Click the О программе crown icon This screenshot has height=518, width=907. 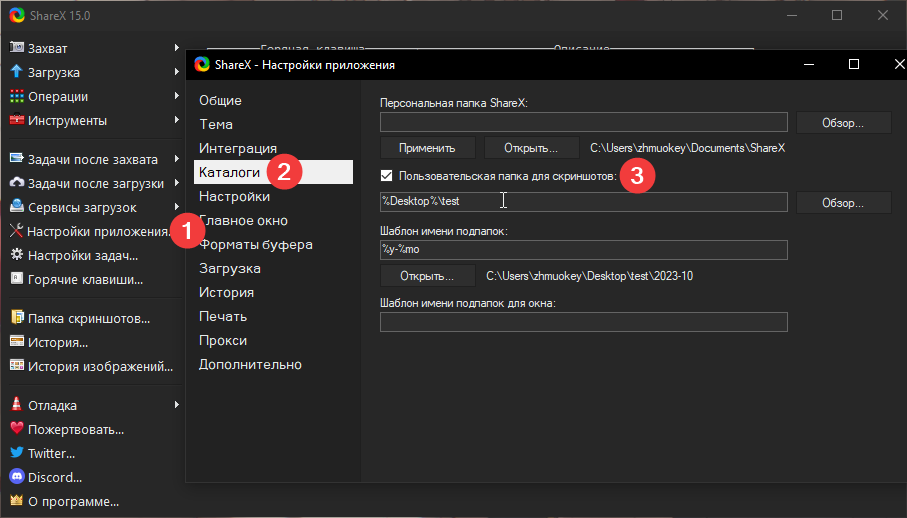click(17, 500)
